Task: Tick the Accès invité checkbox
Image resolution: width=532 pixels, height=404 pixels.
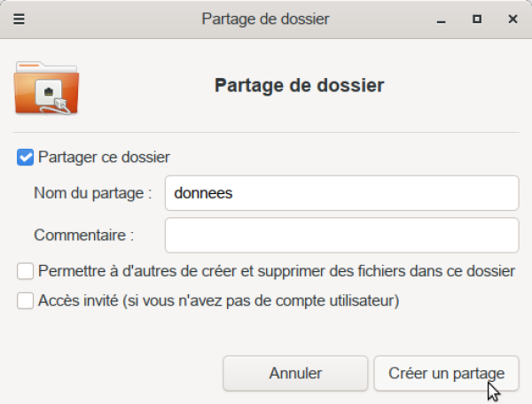Action: 26,301
